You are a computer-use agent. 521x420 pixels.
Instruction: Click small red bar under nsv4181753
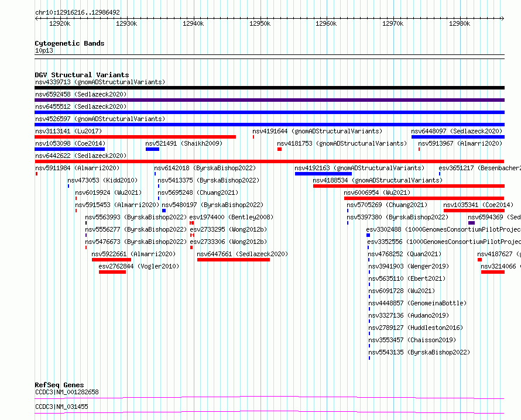(x=279, y=149)
